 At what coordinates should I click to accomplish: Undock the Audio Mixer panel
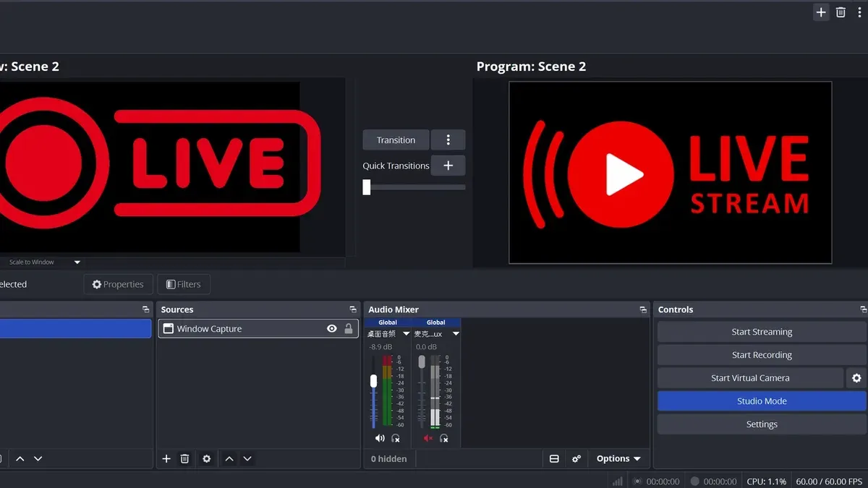(x=643, y=309)
